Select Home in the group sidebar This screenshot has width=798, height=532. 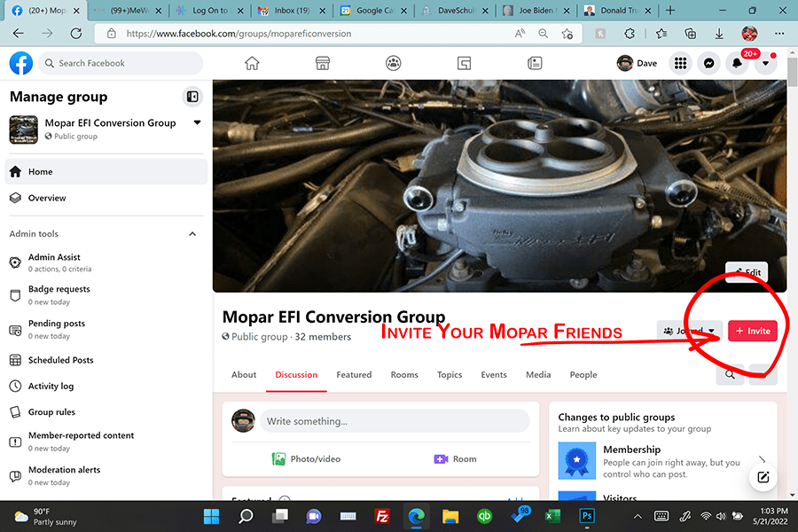[x=106, y=171]
